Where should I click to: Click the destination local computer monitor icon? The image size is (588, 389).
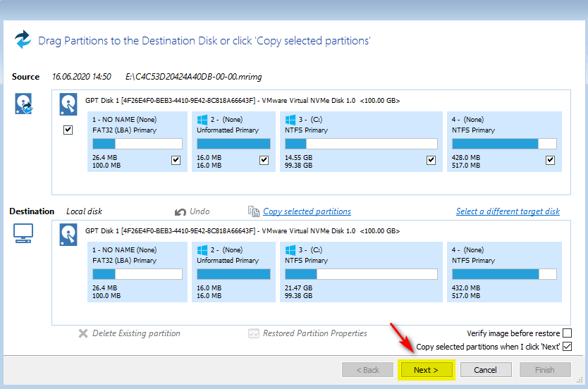pyautogui.click(x=23, y=233)
